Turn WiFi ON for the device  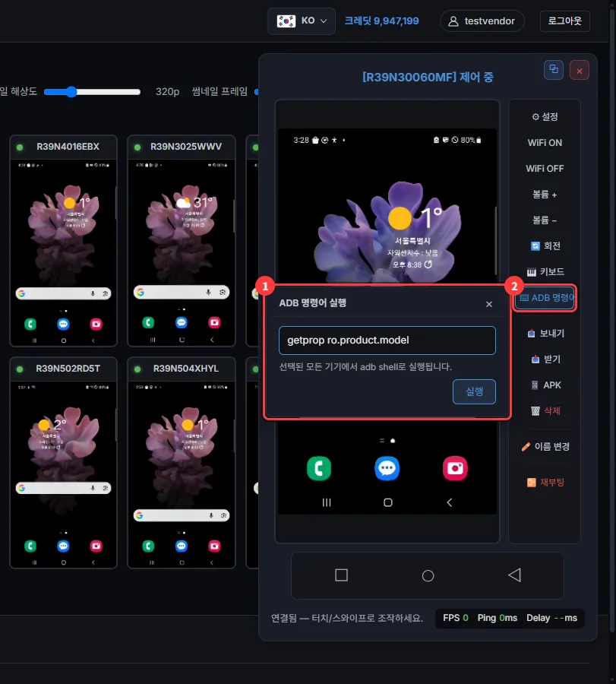point(545,143)
